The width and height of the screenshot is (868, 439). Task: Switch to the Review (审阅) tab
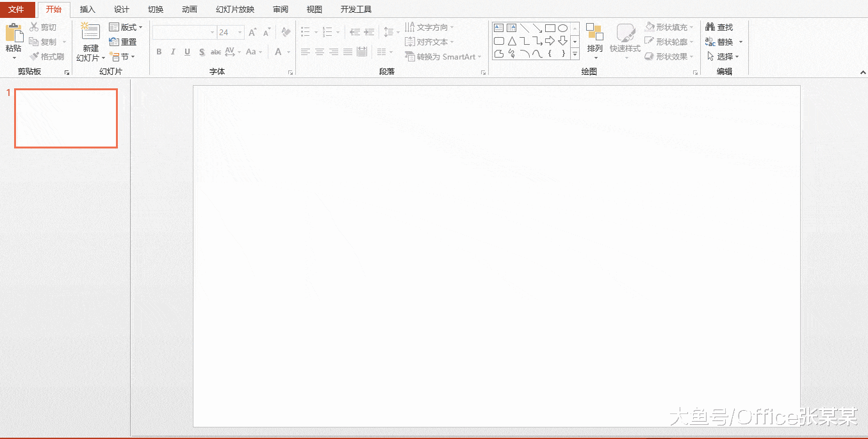pyautogui.click(x=281, y=9)
